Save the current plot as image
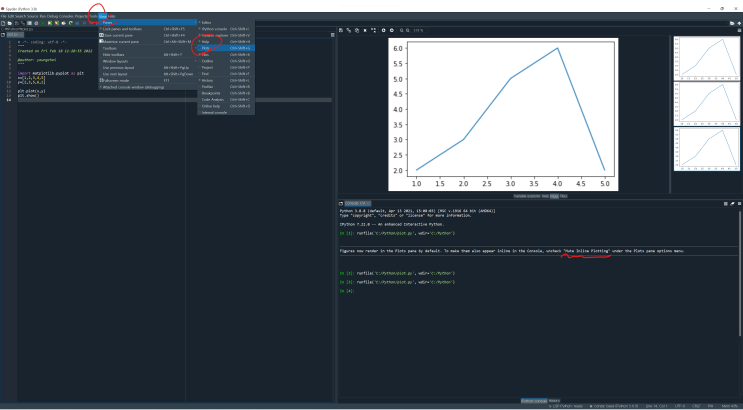743x410 pixels. pyautogui.click(x=341, y=30)
